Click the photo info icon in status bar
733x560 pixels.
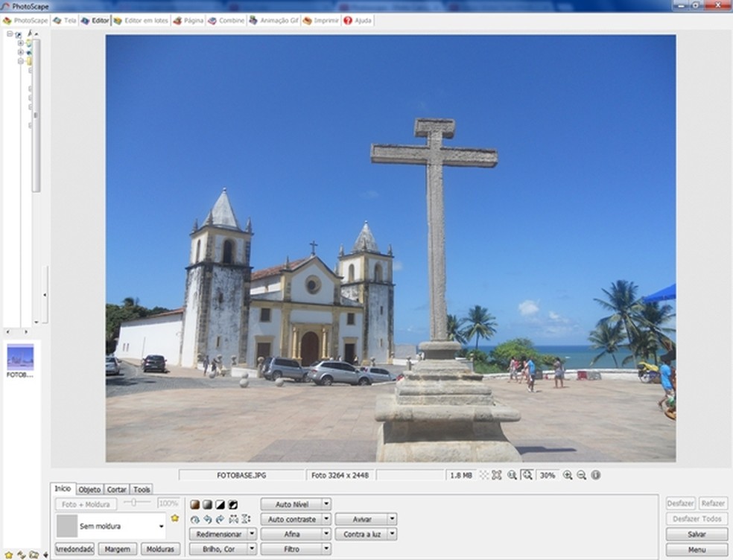pyautogui.click(x=595, y=475)
